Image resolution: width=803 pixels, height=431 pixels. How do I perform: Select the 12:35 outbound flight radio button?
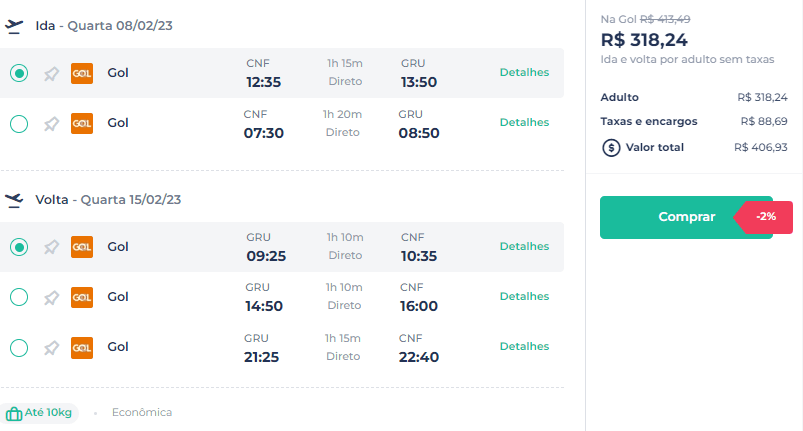pyautogui.click(x=19, y=73)
